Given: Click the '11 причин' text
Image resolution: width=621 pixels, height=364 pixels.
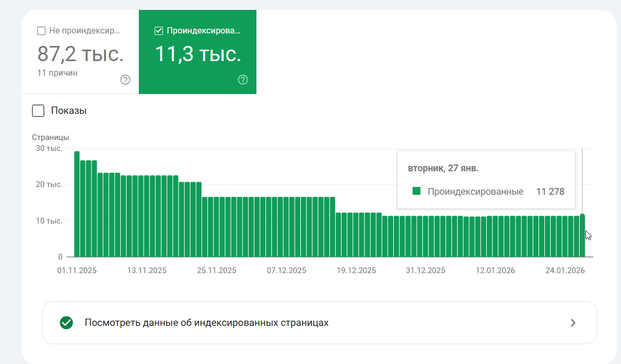Looking at the screenshot, I should click(x=57, y=73).
